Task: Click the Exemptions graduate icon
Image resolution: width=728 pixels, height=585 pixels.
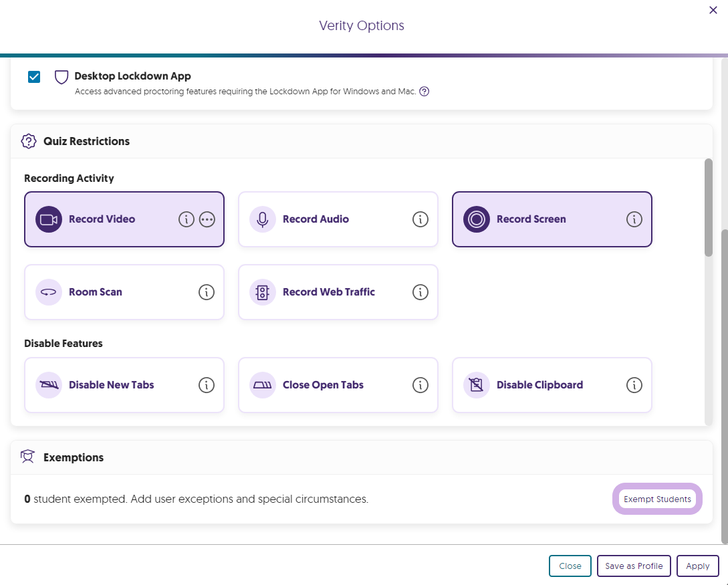Action: (28, 457)
